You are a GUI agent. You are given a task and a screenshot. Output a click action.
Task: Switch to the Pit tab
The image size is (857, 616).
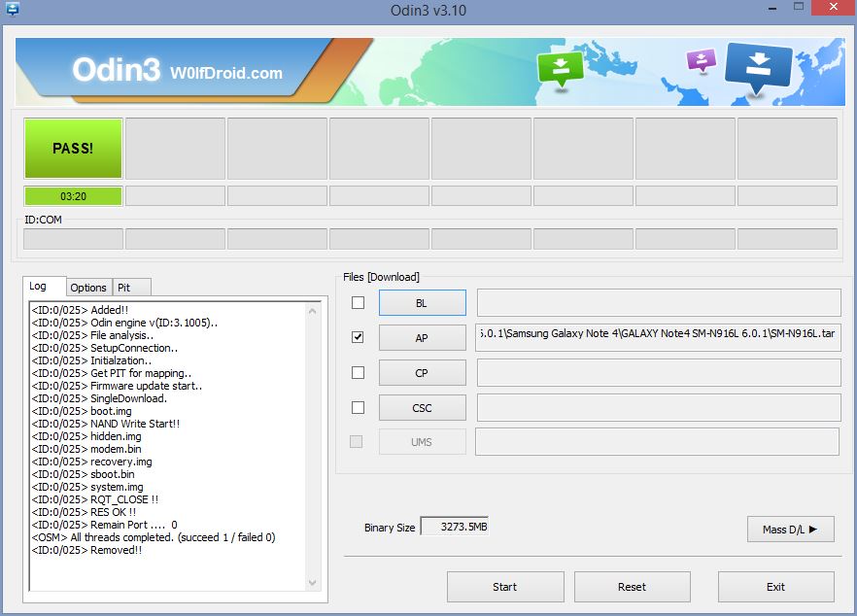click(x=131, y=288)
